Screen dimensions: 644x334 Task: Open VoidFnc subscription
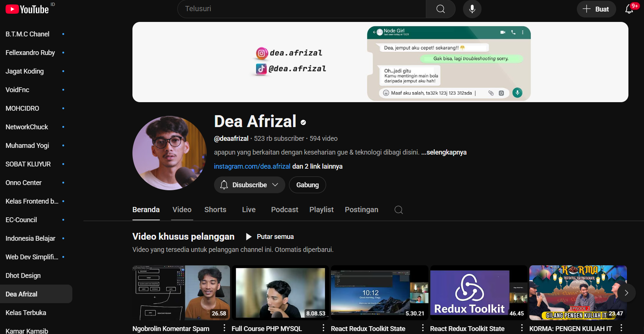36,90
